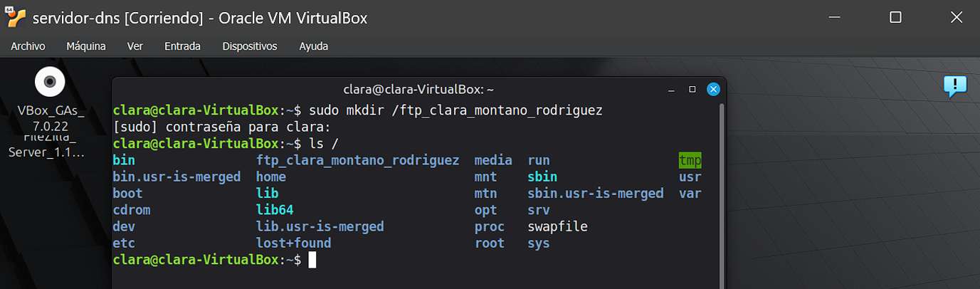This screenshot has width=980, height=289.
Task: Open the Dispositivos menu
Action: (x=249, y=46)
